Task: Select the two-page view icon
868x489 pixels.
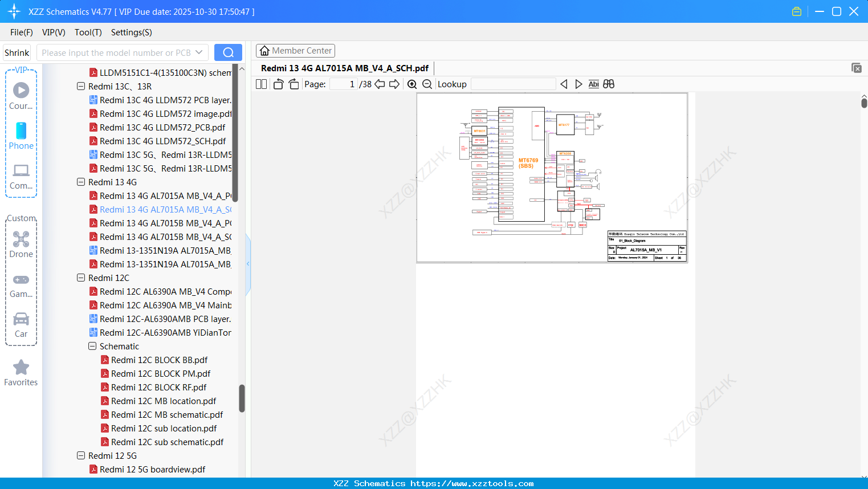Action: click(260, 84)
